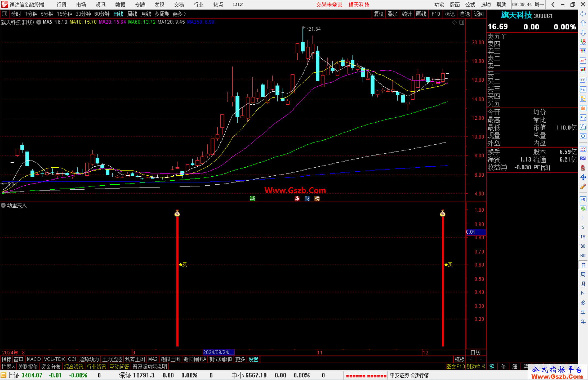The height and width of the screenshot is (380, 588).
Task: Open the 行情 menu
Action: [x=62, y=5]
